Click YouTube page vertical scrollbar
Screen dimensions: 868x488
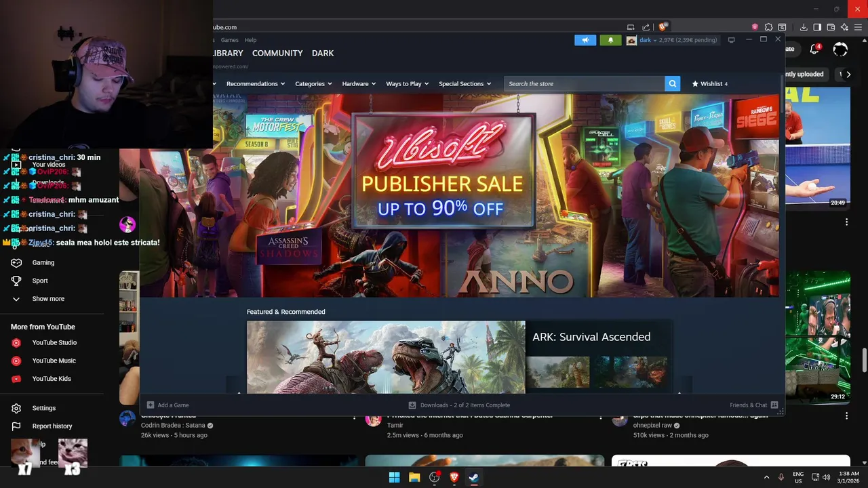click(x=864, y=359)
